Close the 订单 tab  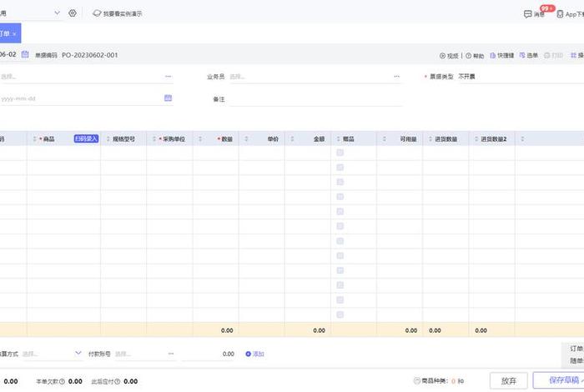point(14,33)
